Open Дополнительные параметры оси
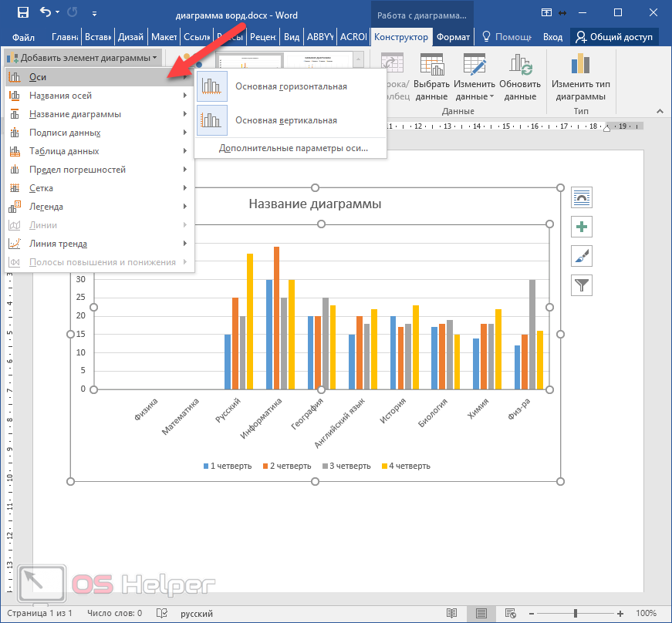The image size is (672, 623). point(293,148)
